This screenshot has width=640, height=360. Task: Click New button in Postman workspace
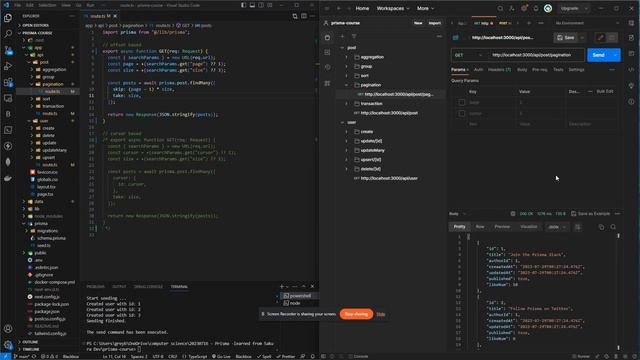pyautogui.click(x=418, y=23)
